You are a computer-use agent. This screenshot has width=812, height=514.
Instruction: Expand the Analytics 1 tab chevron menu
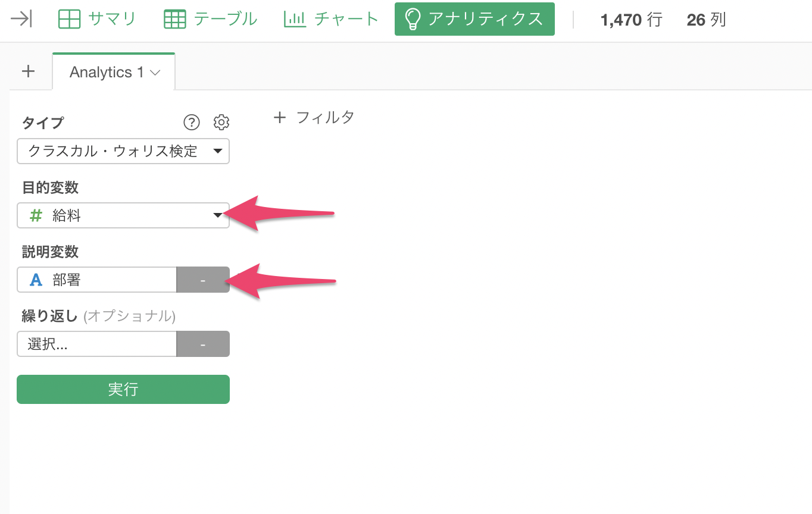pos(155,73)
